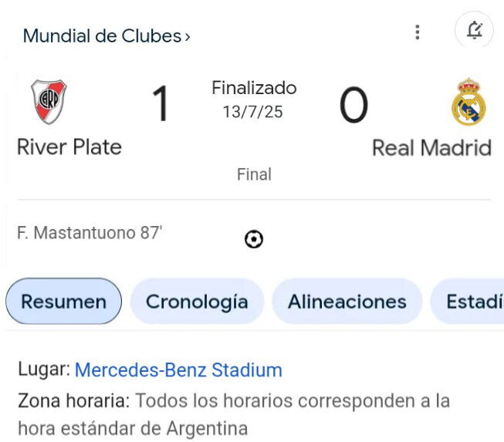This screenshot has height=442, width=504.
Task: Open the Mercedes-Benz Stadium link
Action: click(178, 369)
